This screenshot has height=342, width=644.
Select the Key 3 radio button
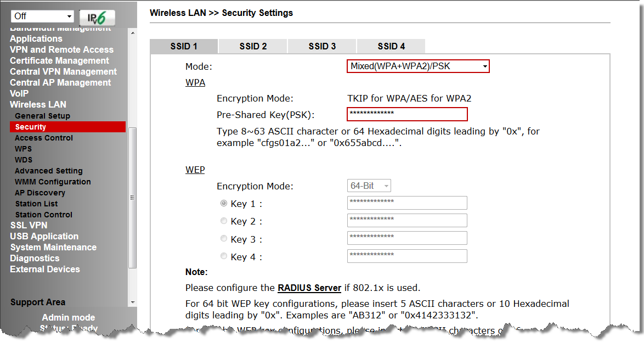pyautogui.click(x=224, y=238)
